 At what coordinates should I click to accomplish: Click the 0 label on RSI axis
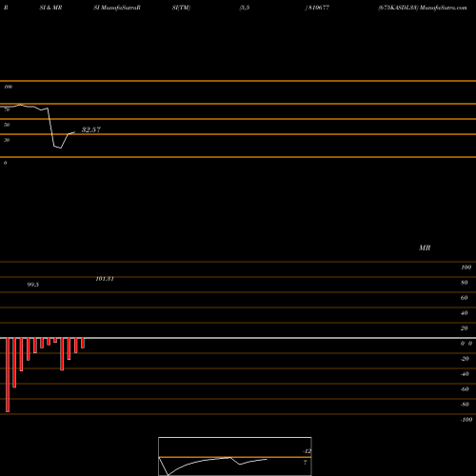coord(5,163)
